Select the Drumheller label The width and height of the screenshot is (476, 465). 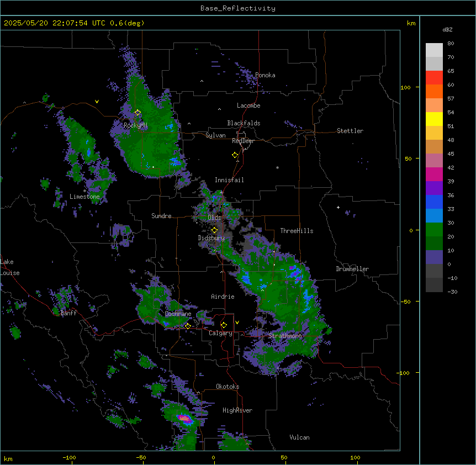tap(352, 269)
